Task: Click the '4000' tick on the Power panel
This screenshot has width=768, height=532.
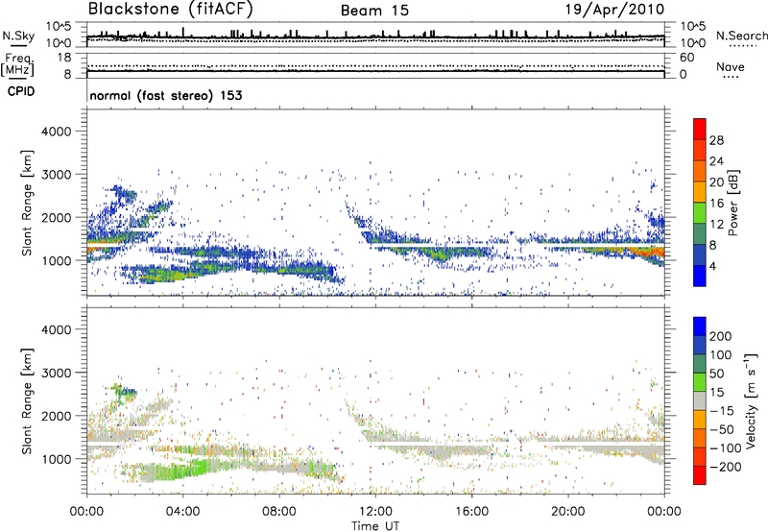Action: point(57,132)
